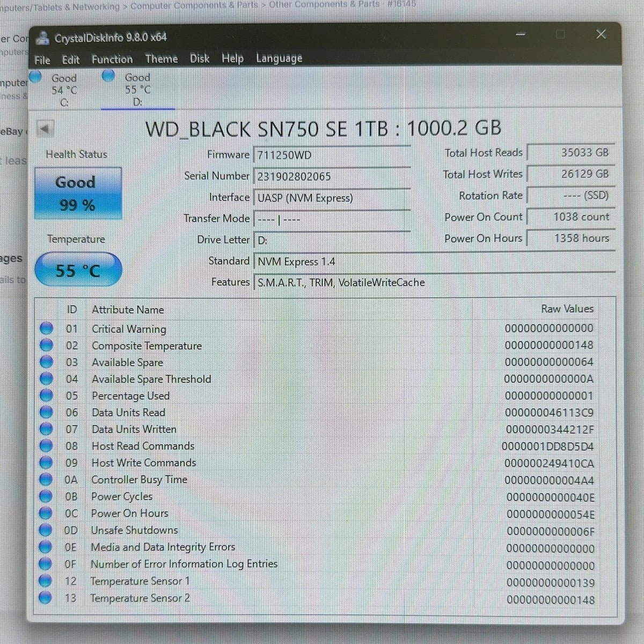Screen dimensions: 644x644
Task: Click the status orb for Temperature Sensor 2
Action: click(x=46, y=597)
